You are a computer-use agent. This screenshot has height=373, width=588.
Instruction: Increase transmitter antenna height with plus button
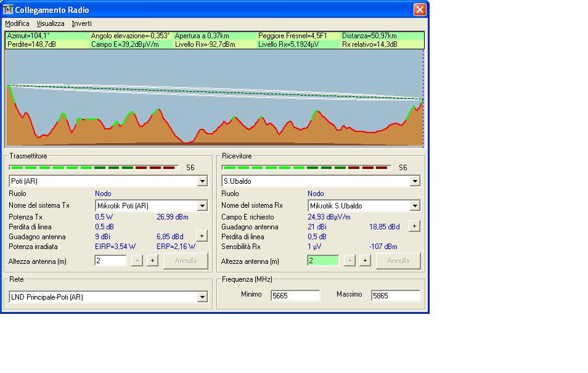152,260
